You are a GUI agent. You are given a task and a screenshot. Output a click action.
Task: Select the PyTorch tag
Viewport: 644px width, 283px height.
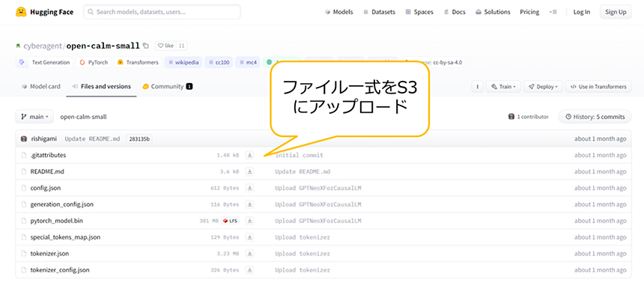[94, 62]
